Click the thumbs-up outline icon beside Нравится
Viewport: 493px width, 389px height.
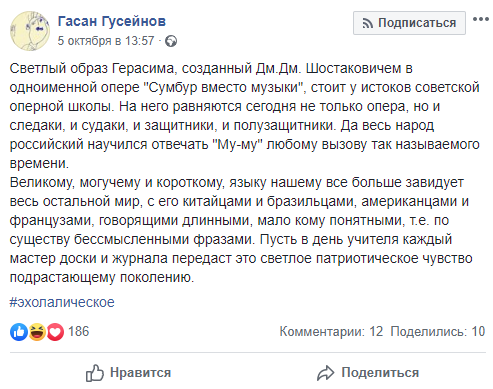[95, 373]
